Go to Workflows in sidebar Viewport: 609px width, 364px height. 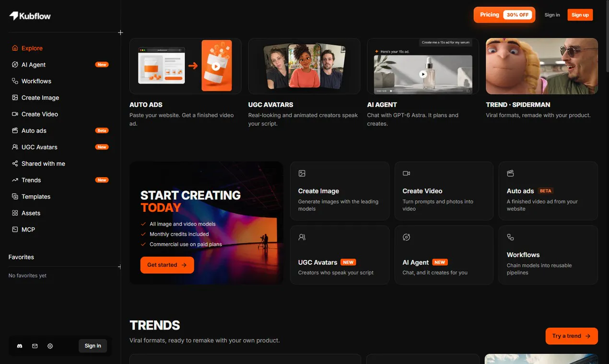[x=60, y=81]
